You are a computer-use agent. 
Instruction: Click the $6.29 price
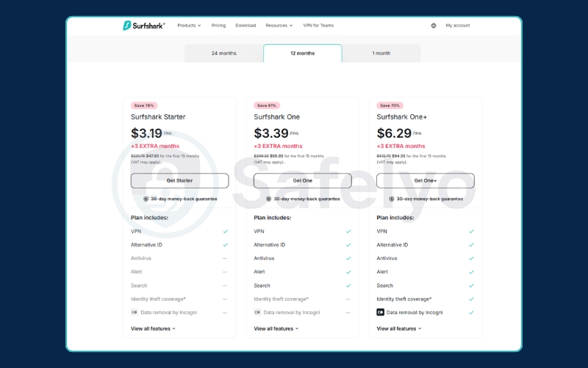394,133
